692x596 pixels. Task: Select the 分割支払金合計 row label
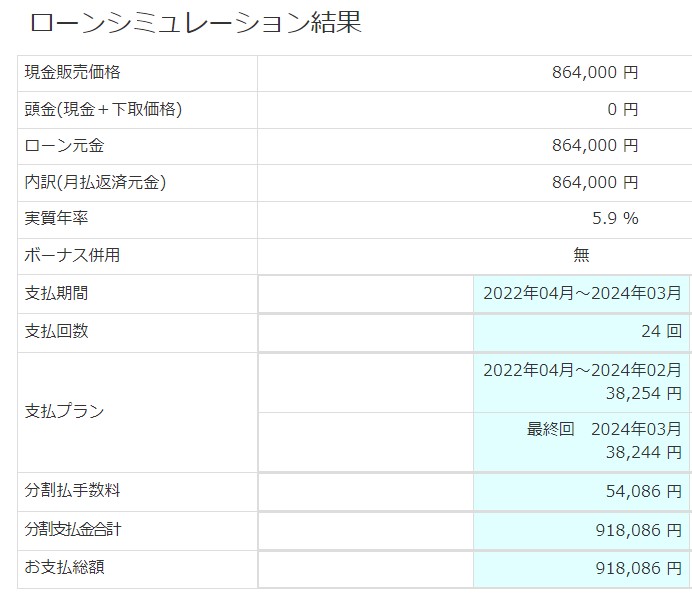tap(72, 529)
